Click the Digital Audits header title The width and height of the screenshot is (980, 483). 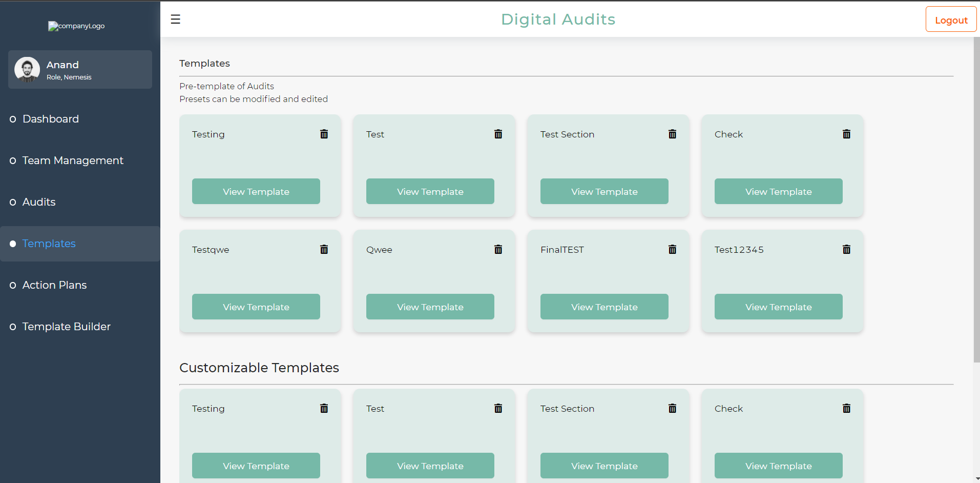pyautogui.click(x=558, y=19)
